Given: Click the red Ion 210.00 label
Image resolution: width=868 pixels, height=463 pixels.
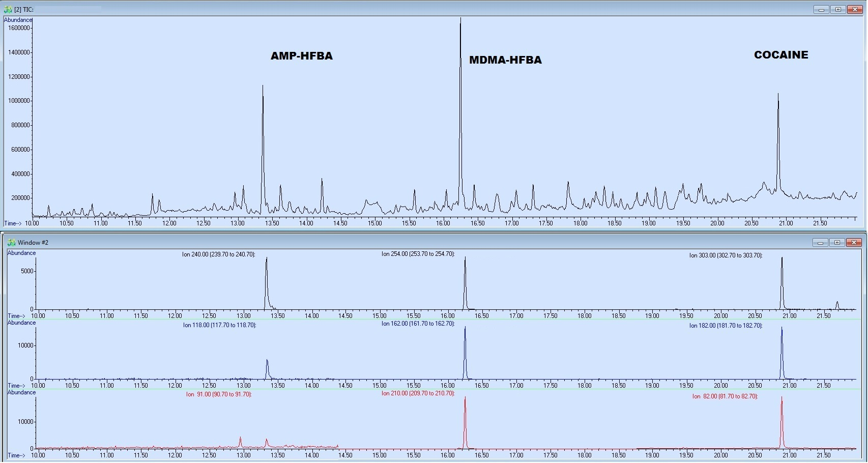Looking at the screenshot, I should coord(418,393).
